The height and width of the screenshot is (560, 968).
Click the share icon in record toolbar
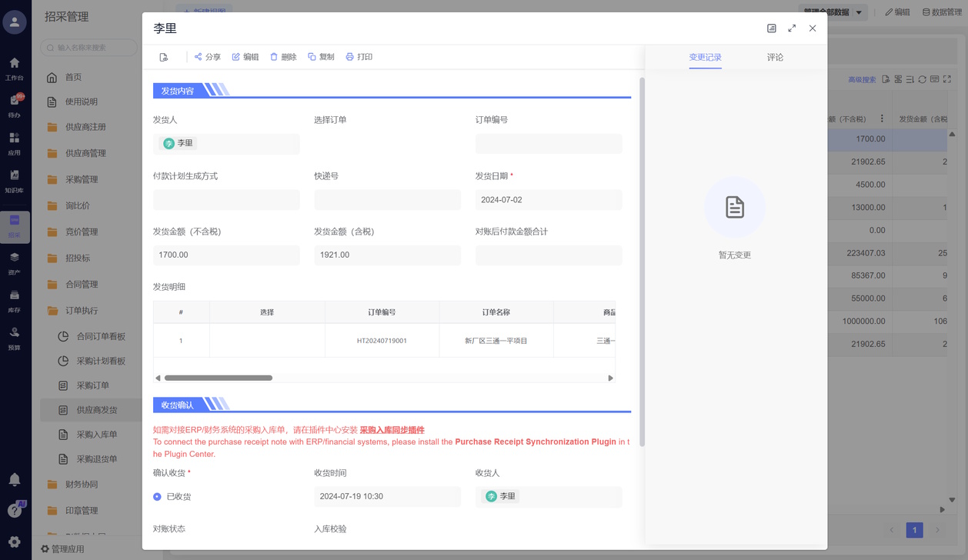coord(199,57)
